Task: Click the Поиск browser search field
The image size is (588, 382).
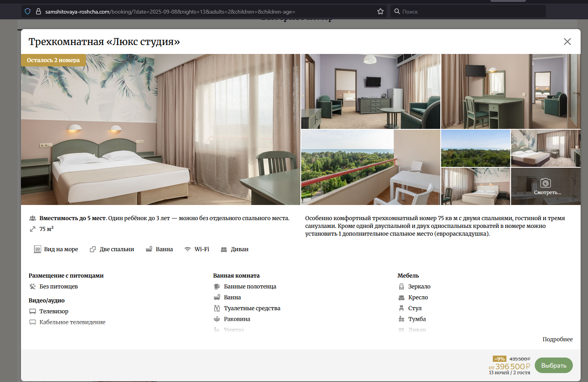Action: click(x=468, y=12)
